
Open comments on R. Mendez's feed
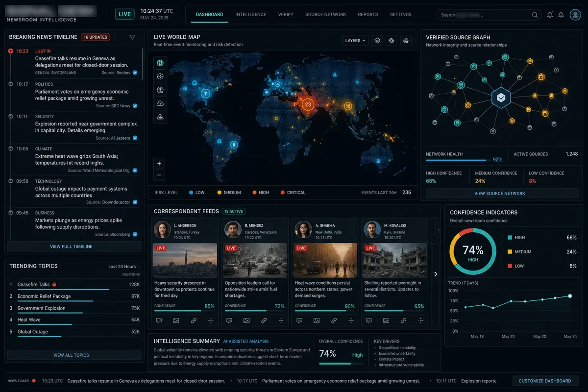tap(229, 320)
